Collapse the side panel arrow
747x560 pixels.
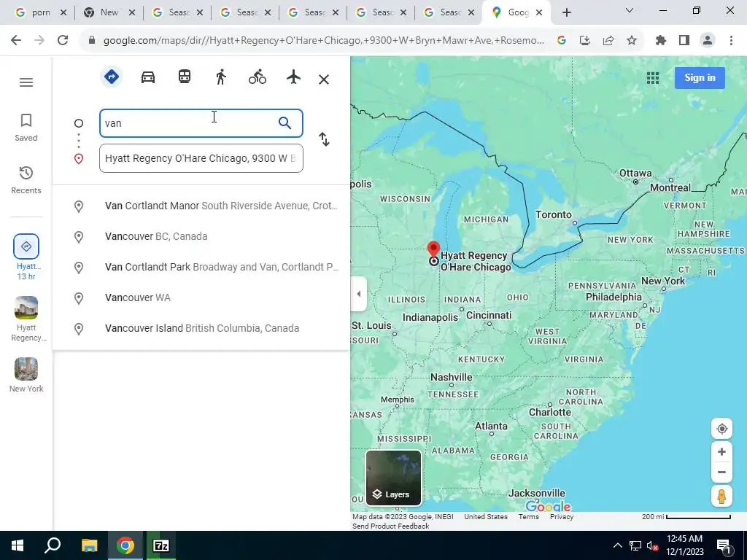(x=358, y=294)
